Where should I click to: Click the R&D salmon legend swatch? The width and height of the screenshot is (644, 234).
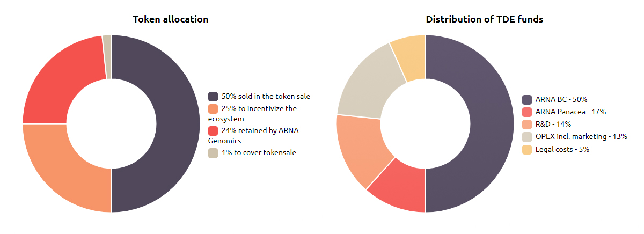(527, 124)
